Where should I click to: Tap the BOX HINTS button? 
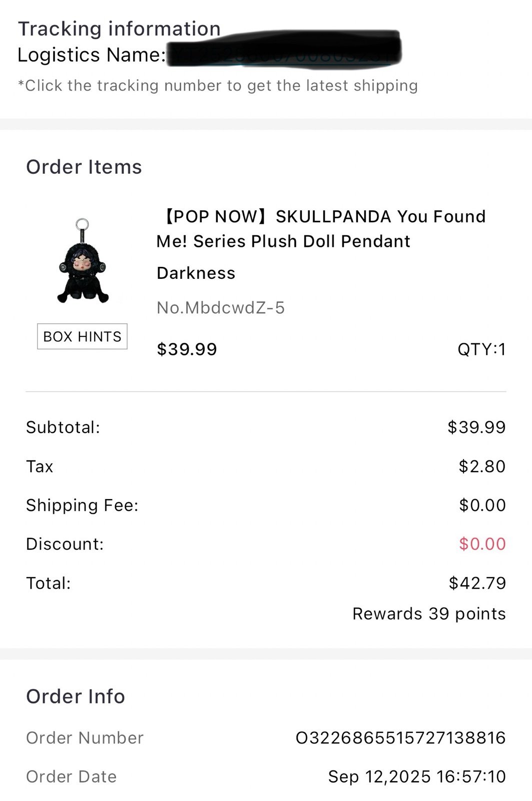pos(82,336)
